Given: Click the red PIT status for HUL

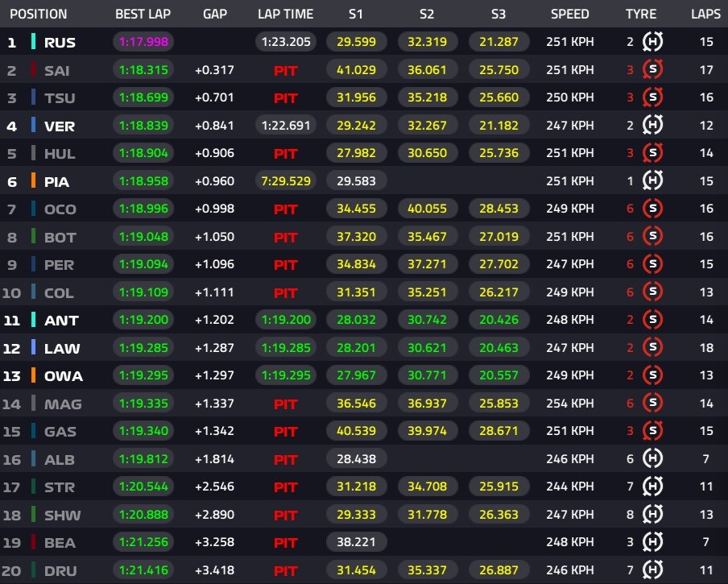Looking at the screenshot, I should [x=285, y=154].
